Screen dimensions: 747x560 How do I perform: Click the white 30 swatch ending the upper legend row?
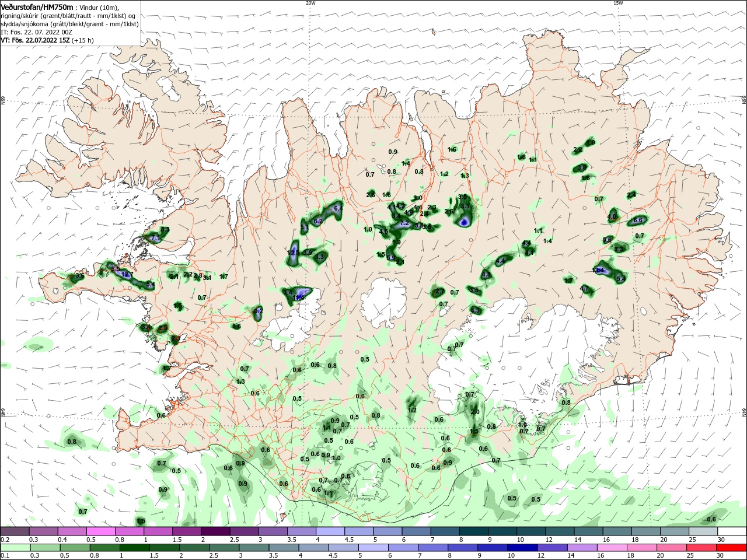tap(731, 531)
